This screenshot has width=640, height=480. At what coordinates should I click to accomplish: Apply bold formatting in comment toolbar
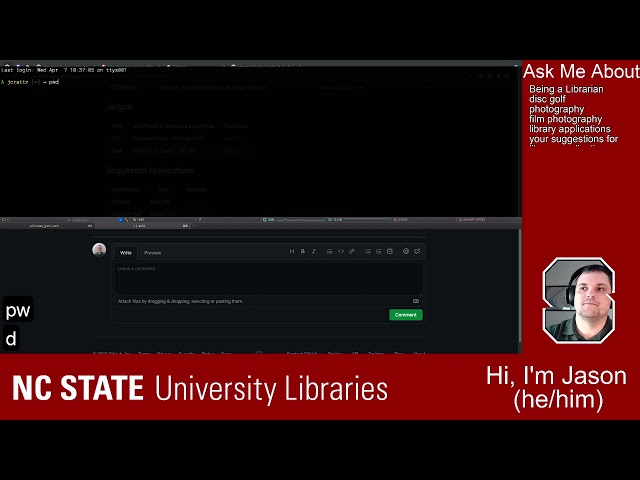(302, 251)
